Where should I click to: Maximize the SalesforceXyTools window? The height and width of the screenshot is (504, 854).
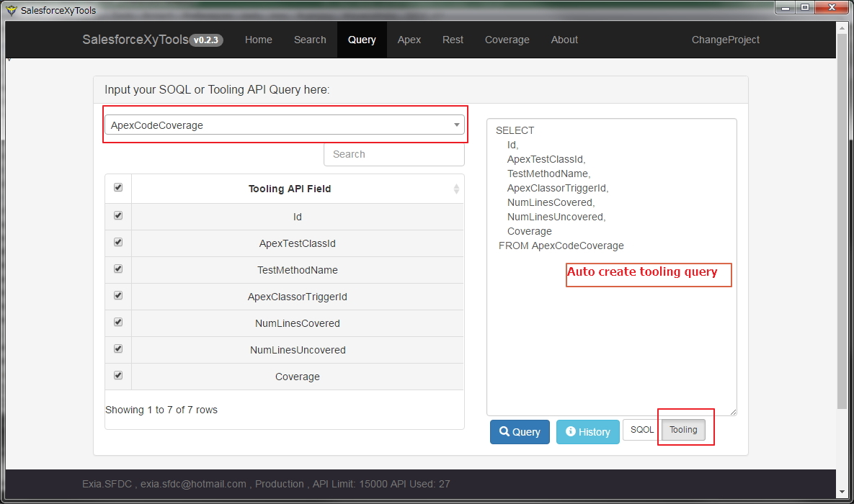coord(804,7)
